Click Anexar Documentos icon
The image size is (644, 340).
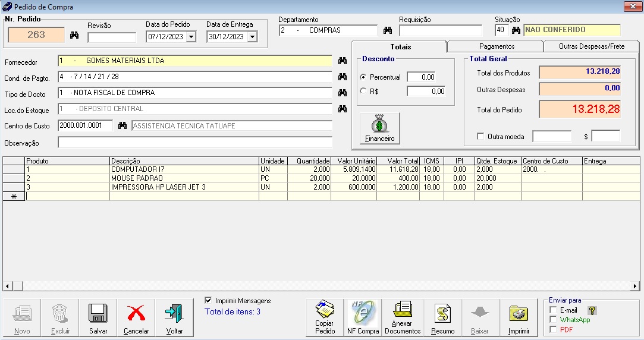tap(403, 313)
